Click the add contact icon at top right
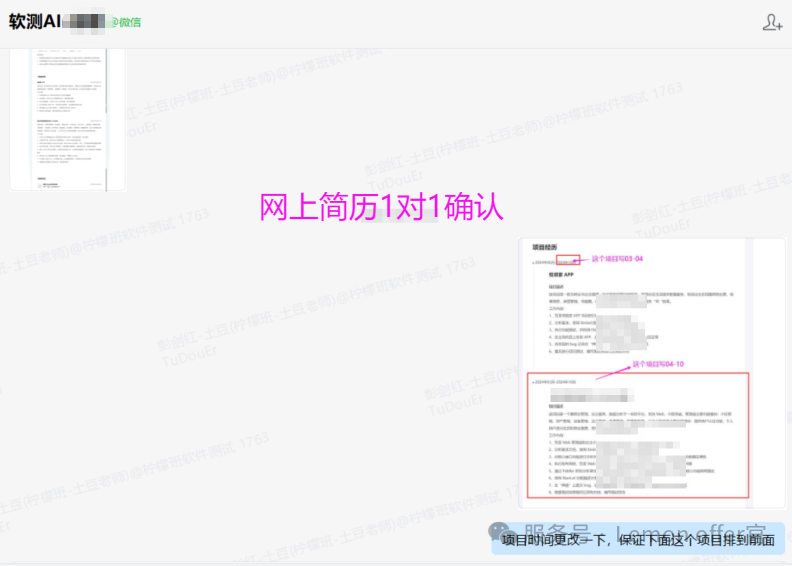Screen dimensions: 792x566 (x=772, y=22)
